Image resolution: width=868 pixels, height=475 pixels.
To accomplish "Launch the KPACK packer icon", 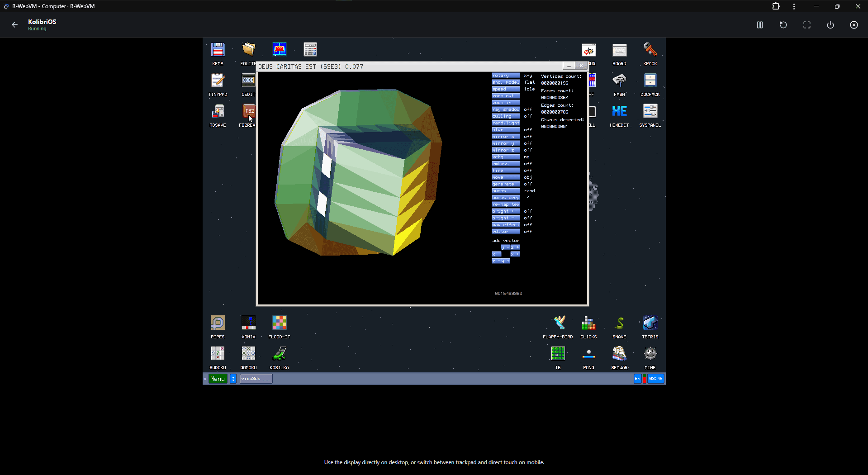I will [650, 50].
